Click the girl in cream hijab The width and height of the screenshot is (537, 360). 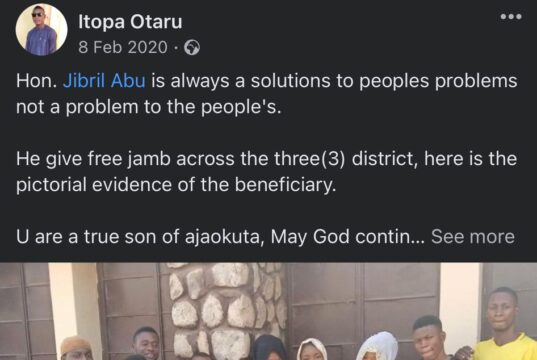(x=311, y=349)
